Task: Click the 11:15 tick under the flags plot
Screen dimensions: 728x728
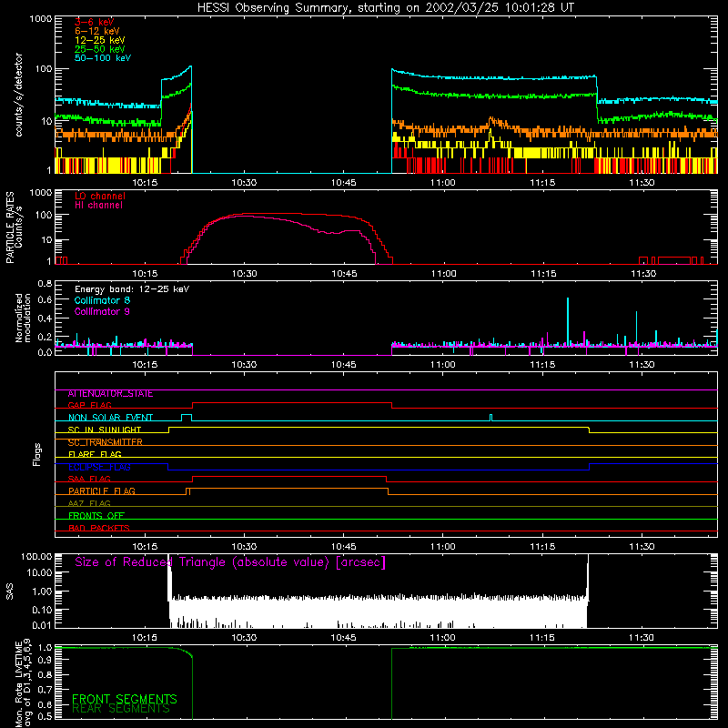Action: (x=542, y=547)
